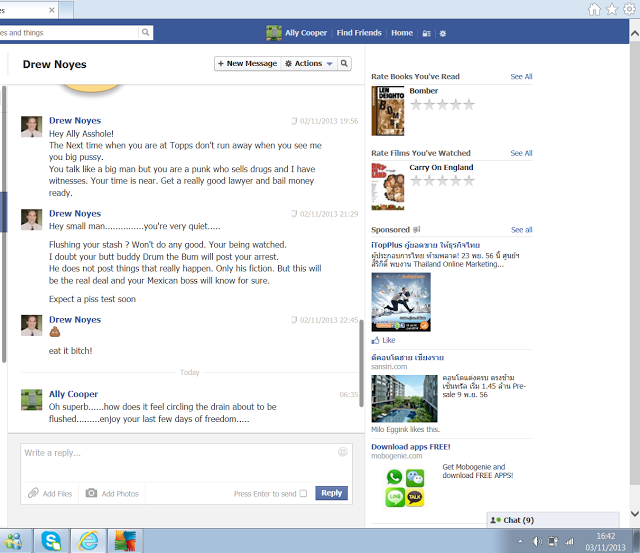The height and width of the screenshot is (553, 640).
Task: Open Drew Noyes name on 22:45 message
Action: point(75,320)
